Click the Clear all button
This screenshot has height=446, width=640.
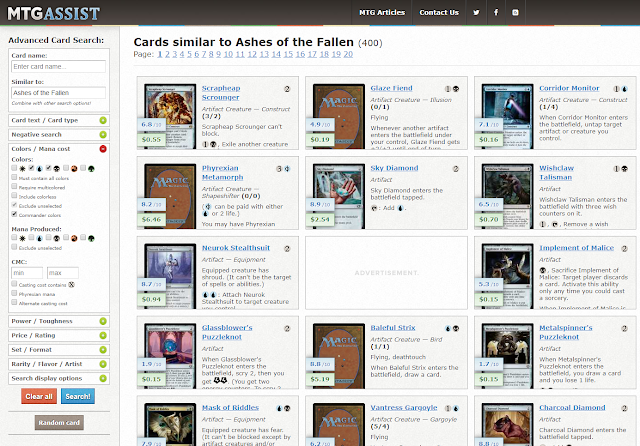tap(39, 396)
